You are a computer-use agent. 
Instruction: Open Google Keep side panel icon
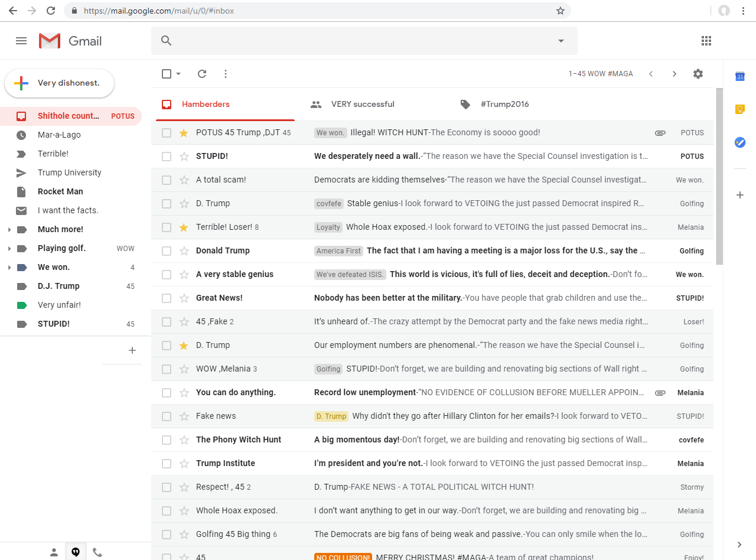click(739, 109)
